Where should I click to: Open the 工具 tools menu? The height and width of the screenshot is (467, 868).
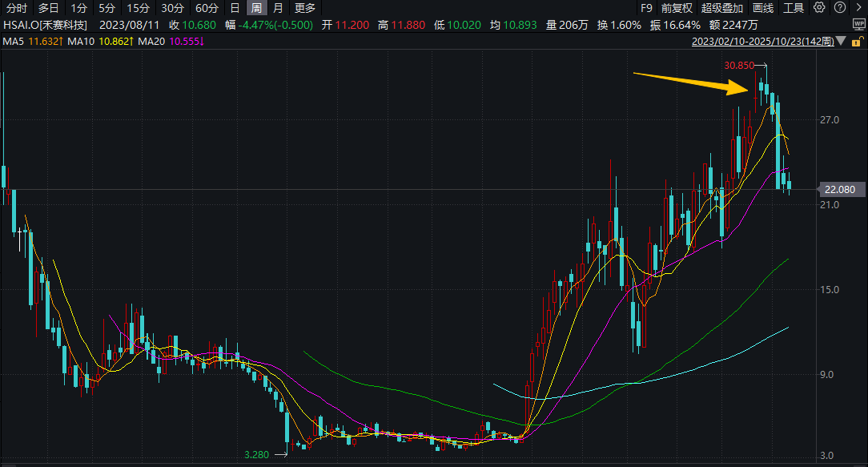(794, 8)
